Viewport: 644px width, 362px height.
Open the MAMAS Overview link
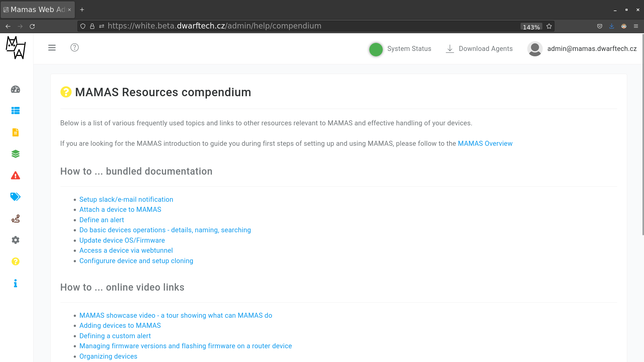pyautogui.click(x=485, y=143)
